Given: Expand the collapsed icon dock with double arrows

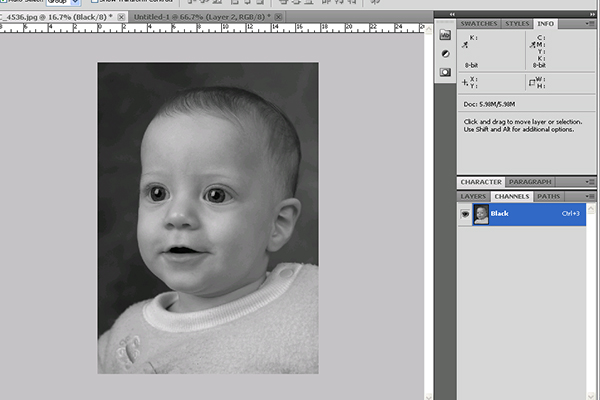Looking at the screenshot, I should [450, 12].
